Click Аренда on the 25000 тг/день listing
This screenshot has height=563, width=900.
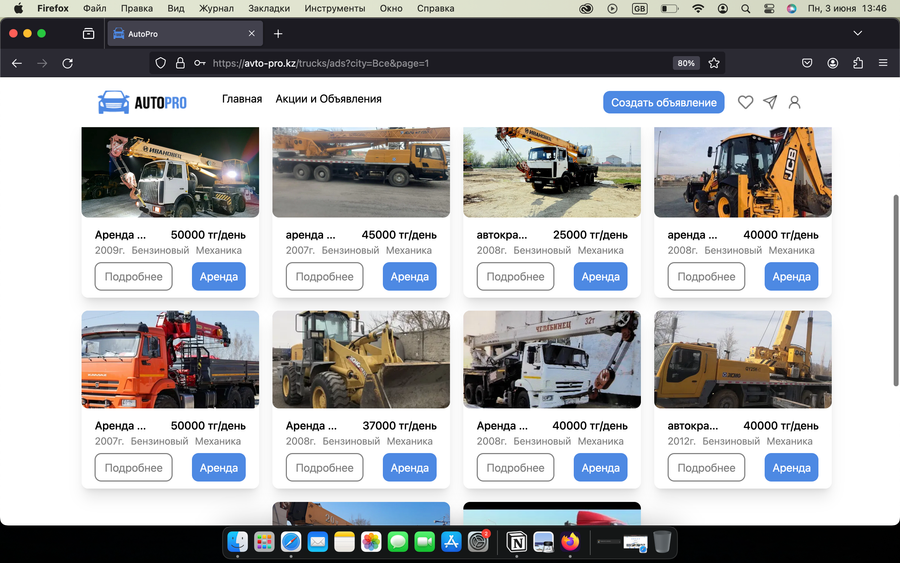(x=600, y=277)
